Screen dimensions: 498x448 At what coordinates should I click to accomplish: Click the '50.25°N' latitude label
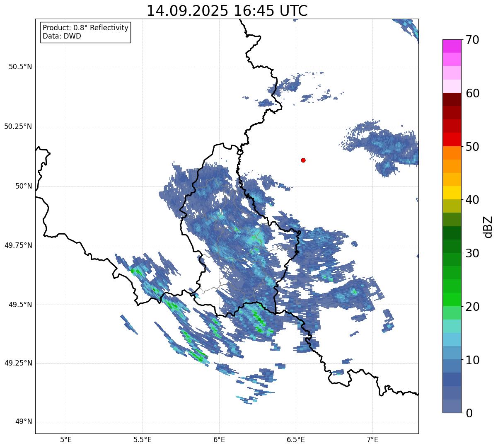[18, 126]
